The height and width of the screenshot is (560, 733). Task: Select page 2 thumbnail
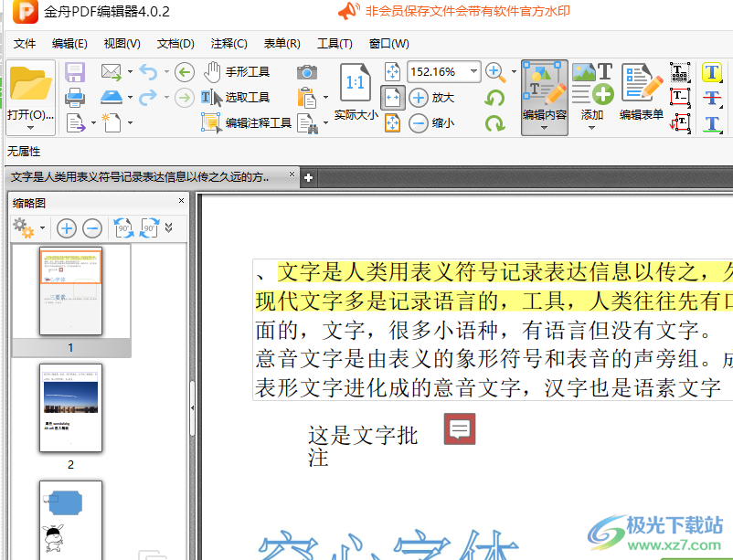pos(70,407)
